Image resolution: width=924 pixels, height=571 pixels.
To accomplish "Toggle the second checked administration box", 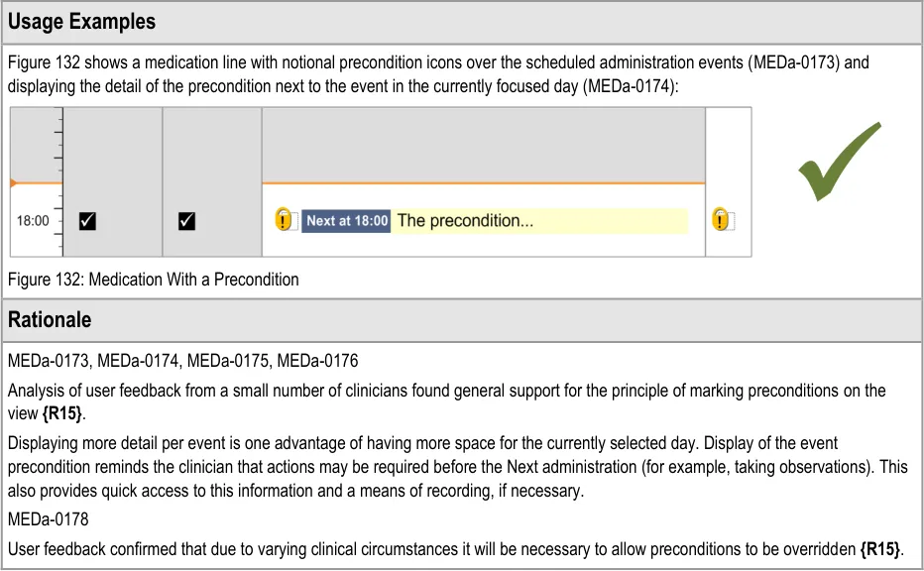I will (x=186, y=221).
